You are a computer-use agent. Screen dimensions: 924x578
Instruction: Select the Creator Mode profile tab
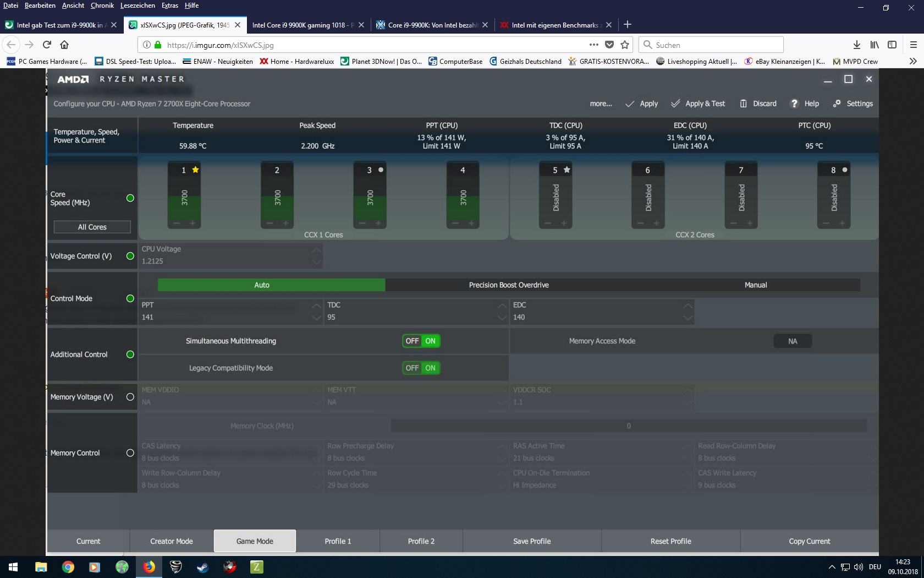pyautogui.click(x=172, y=541)
